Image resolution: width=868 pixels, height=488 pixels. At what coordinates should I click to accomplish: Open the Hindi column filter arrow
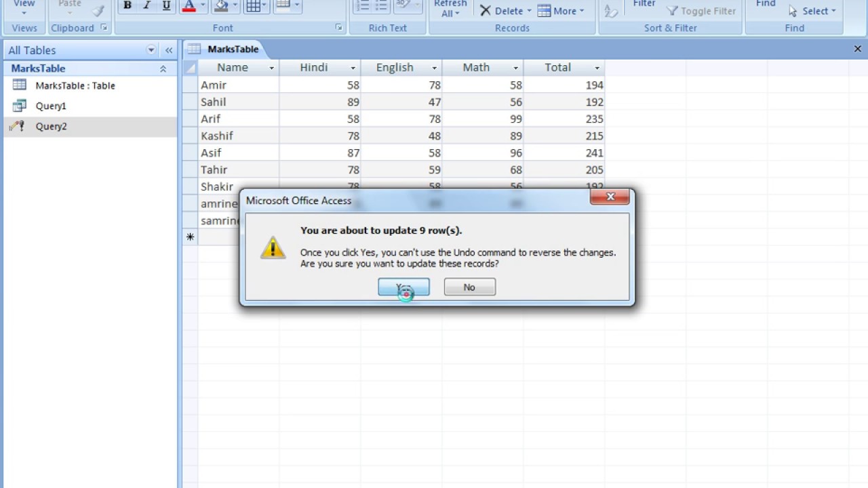click(353, 68)
